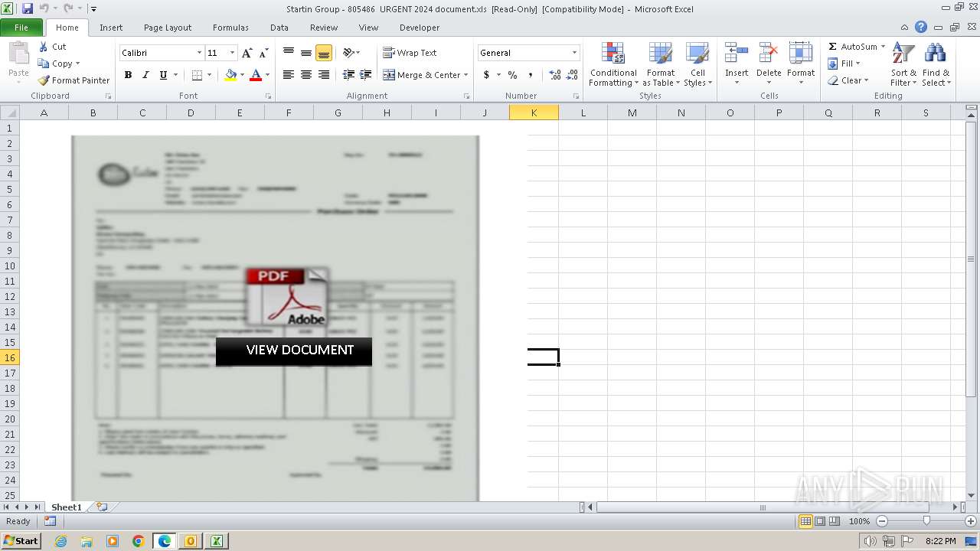Click the Windows Start button
This screenshot has width=980, height=551.
click(x=21, y=541)
